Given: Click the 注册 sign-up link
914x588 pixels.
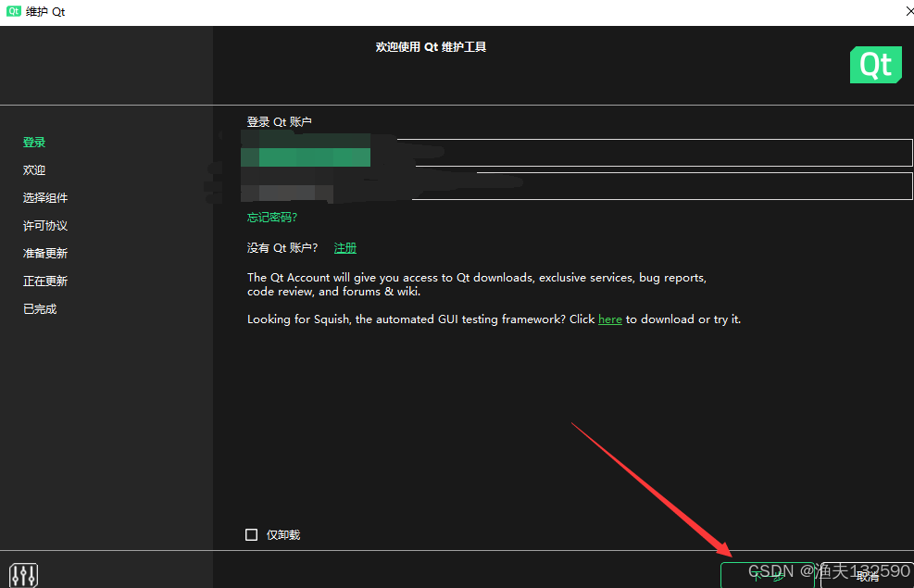Looking at the screenshot, I should click(345, 248).
